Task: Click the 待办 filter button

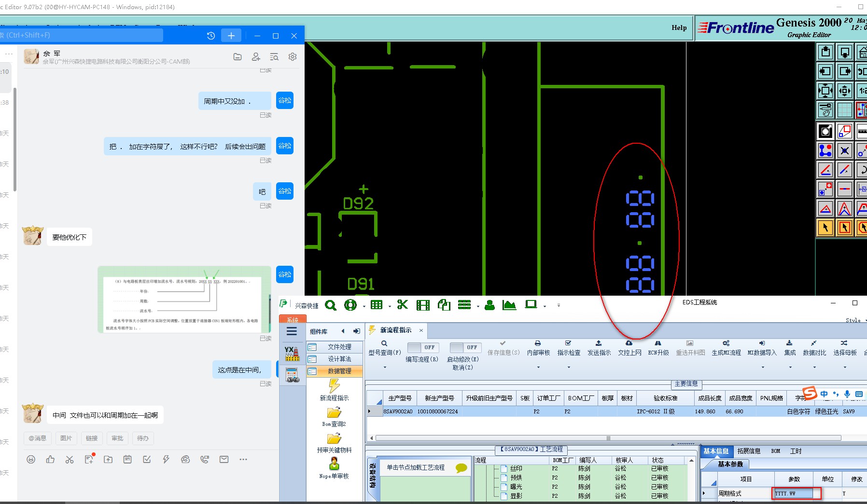Action: coord(143,438)
